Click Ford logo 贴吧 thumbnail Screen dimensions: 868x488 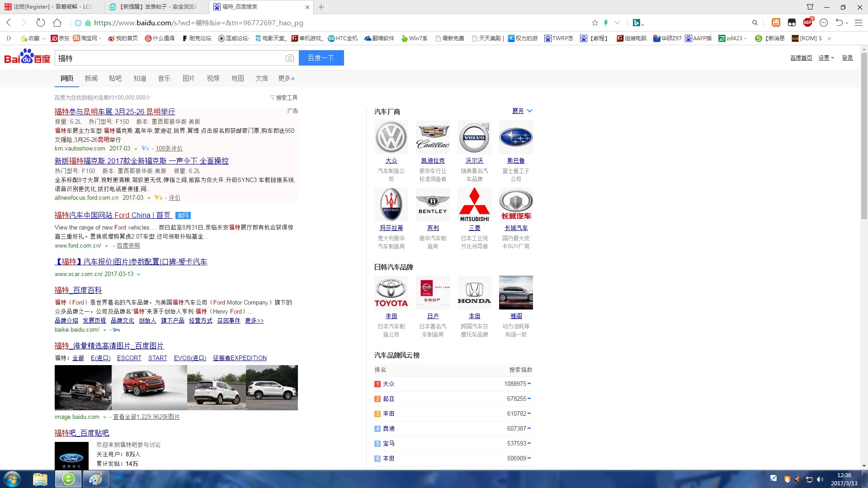pyautogui.click(x=72, y=456)
